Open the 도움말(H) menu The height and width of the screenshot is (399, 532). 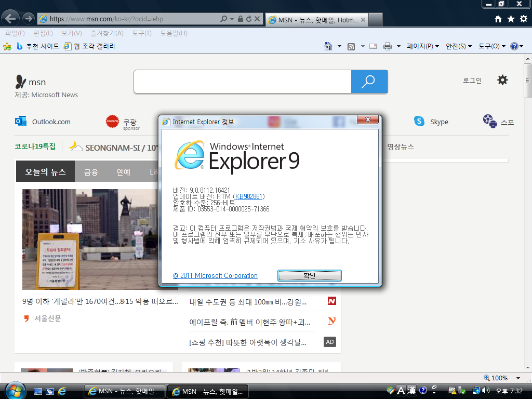[x=174, y=33]
